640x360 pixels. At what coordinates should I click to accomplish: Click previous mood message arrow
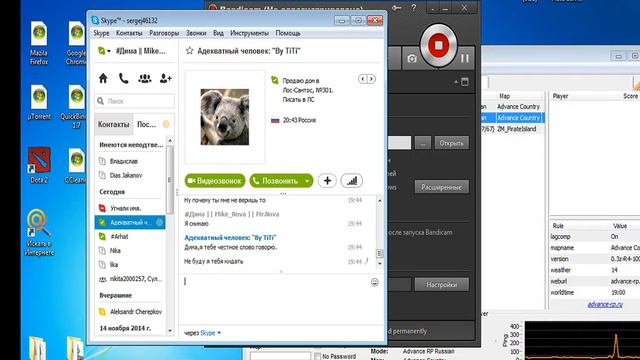tap(362, 79)
